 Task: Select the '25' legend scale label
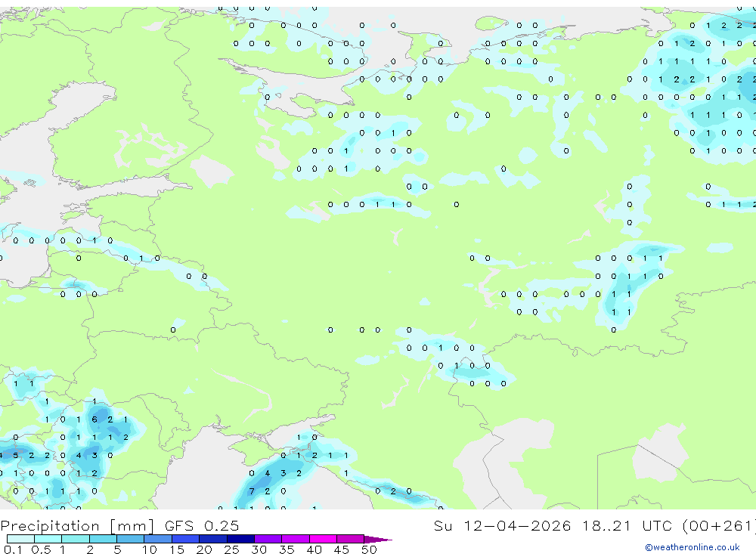click(x=231, y=549)
